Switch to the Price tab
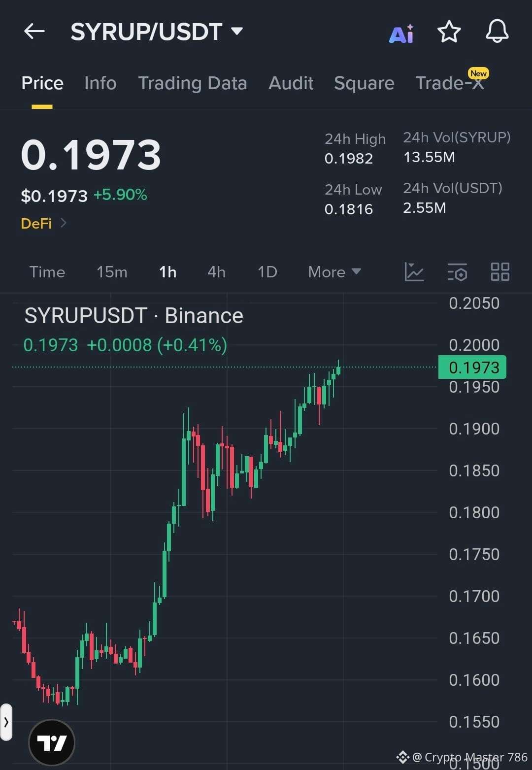 pos(42,83)
